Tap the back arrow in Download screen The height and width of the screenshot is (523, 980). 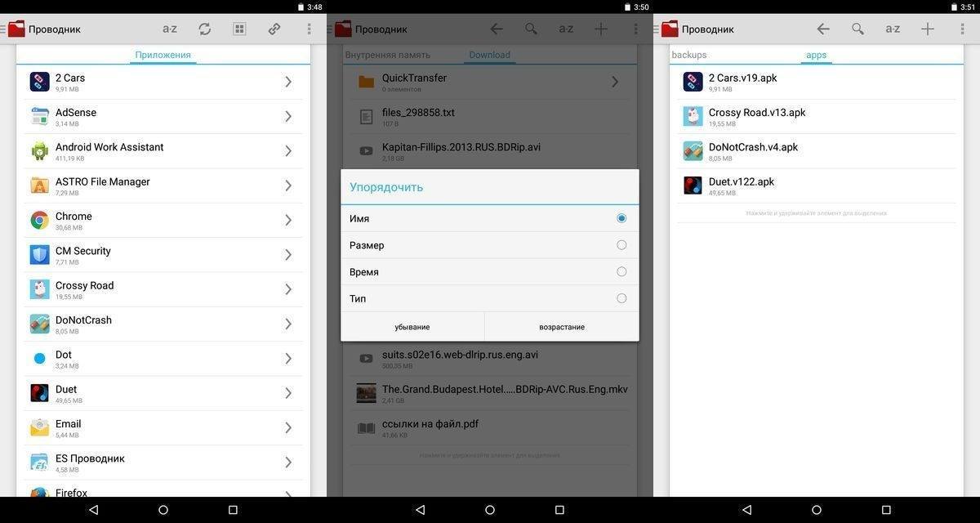tap(497, 29)
